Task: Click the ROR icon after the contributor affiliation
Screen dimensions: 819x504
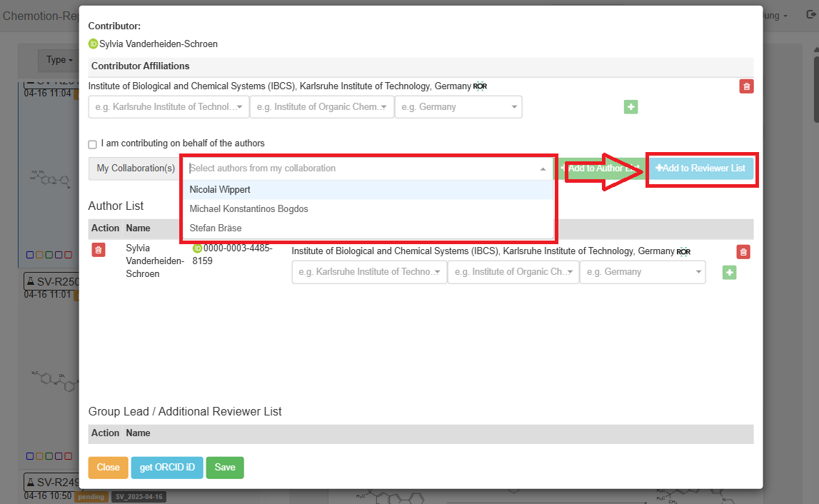Action: pos(480,86)
